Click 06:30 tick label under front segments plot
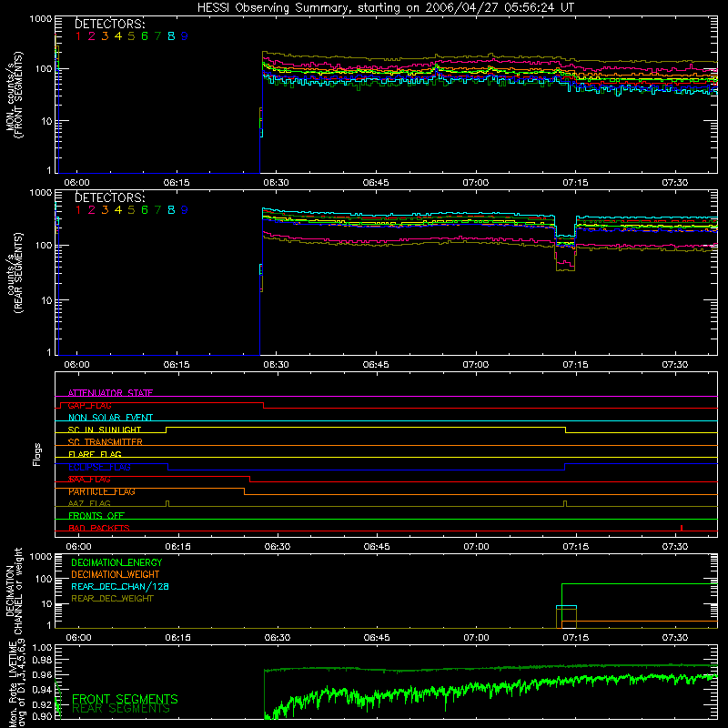The width and height of the screenshot is (728, 728). point(277,183)
